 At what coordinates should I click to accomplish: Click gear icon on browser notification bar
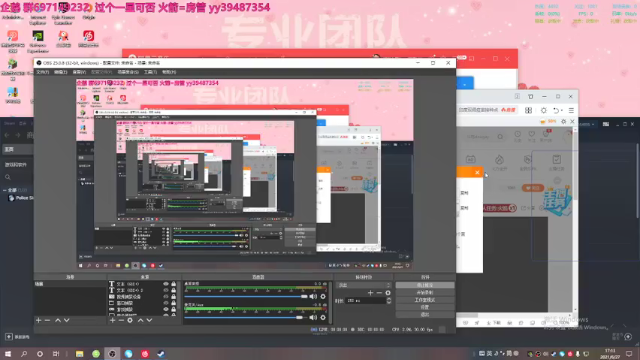564,121
